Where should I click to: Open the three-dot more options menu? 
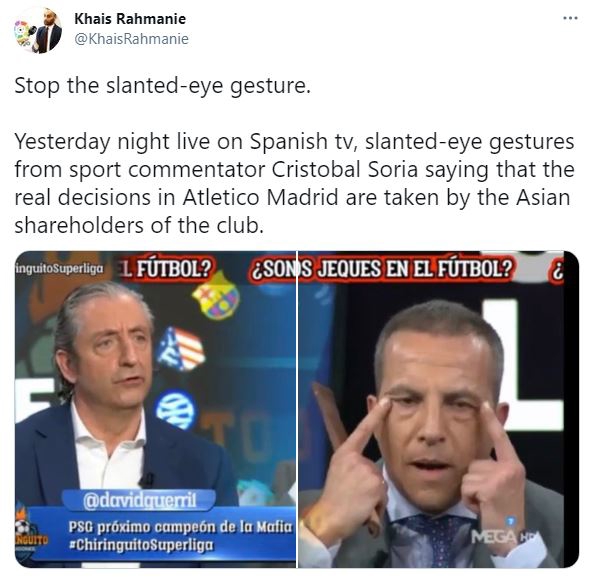pyautogui.click(x=570, y=18)
